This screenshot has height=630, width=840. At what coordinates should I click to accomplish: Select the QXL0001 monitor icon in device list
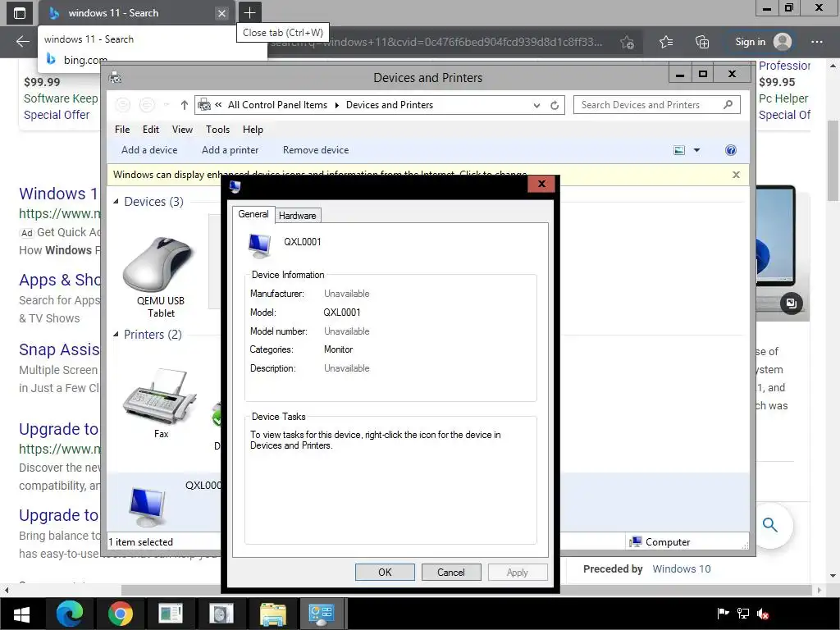[x=148, y=505]
